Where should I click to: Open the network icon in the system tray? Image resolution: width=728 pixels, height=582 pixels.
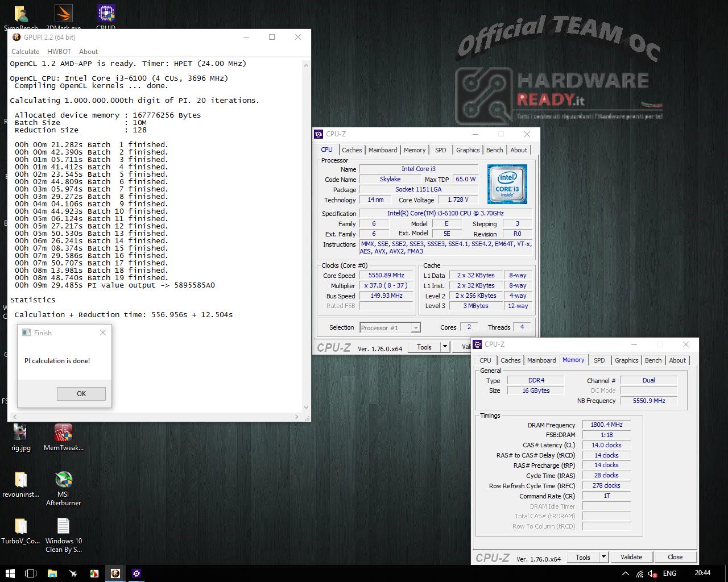(x=640, y=573)
